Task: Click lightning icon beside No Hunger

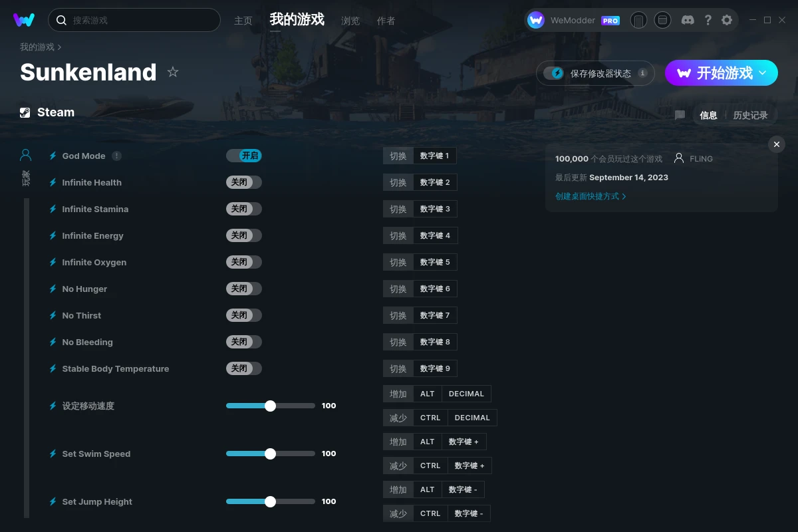Action: coord(53,289)
